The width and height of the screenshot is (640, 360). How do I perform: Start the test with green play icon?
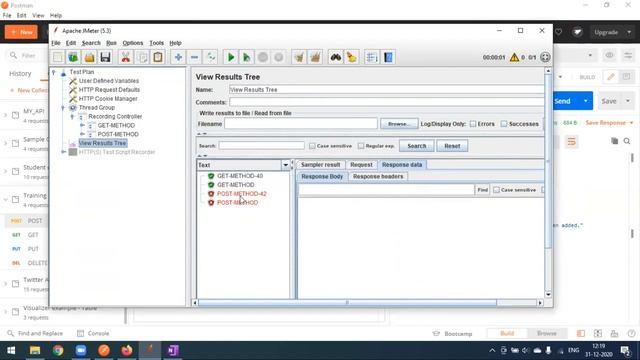tap(231, 57)
